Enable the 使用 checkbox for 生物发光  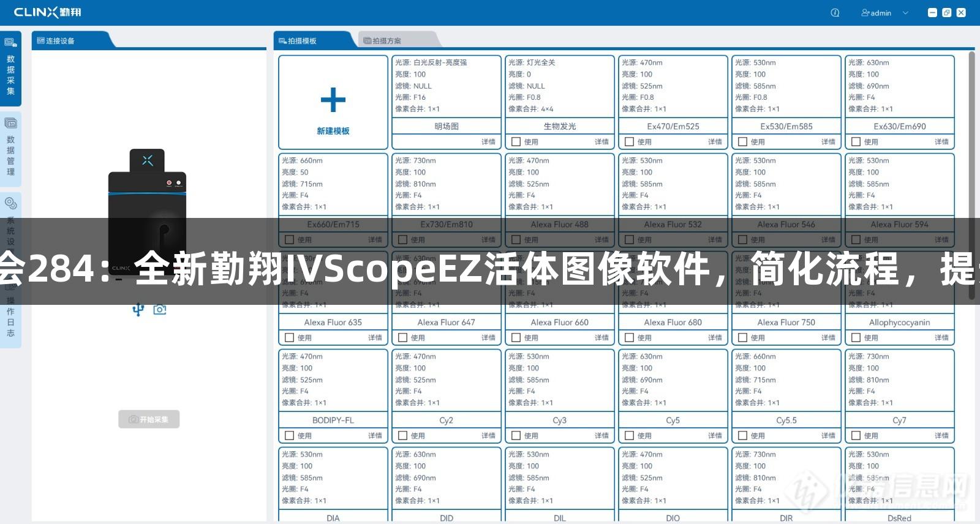coord(516,142)
